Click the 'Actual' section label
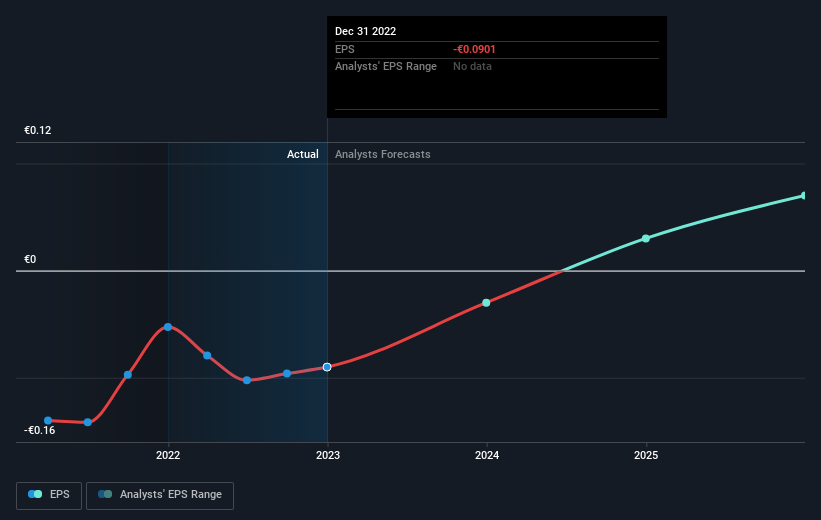Screen dimensions: 821x520 [x=303, y=154]
